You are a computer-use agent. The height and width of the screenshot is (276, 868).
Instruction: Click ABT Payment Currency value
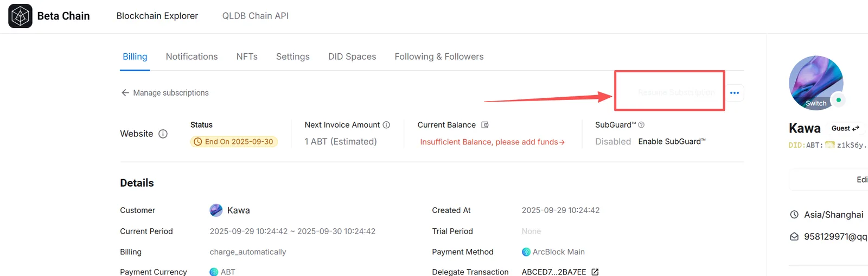click(x=228, y=272)
